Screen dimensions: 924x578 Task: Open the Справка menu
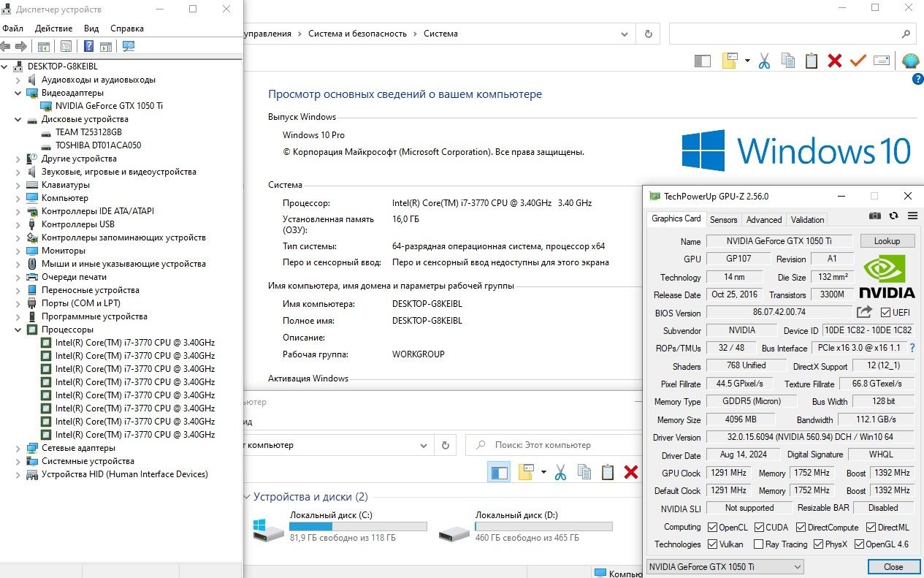[127, 28]
